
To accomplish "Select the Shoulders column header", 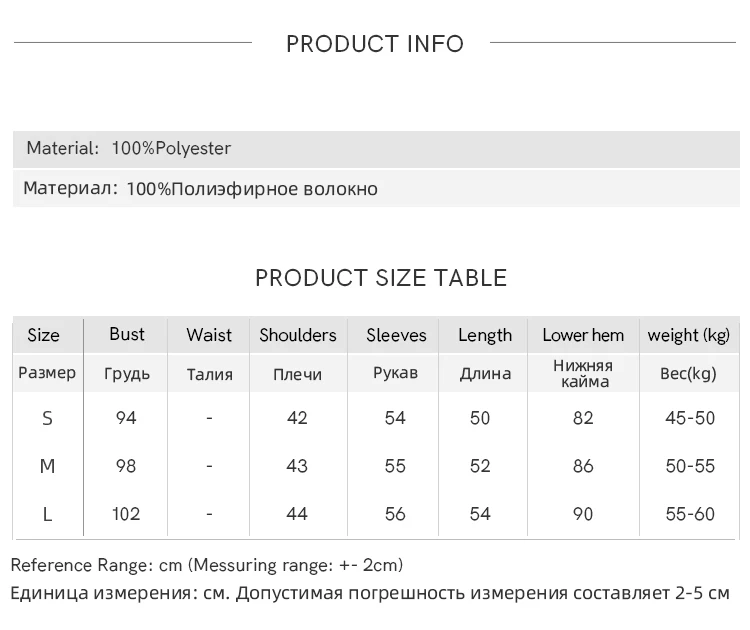I will (x=298, y=336).
